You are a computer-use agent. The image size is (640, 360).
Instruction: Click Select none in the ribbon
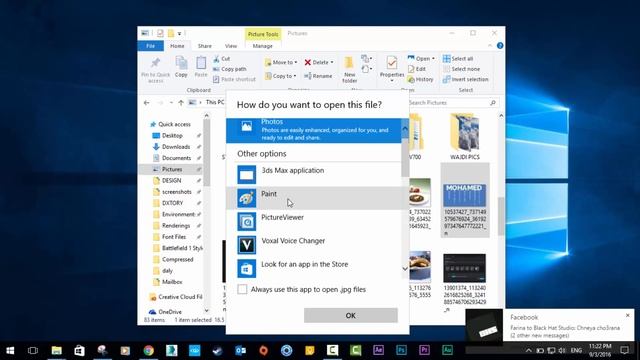(462, 69)
